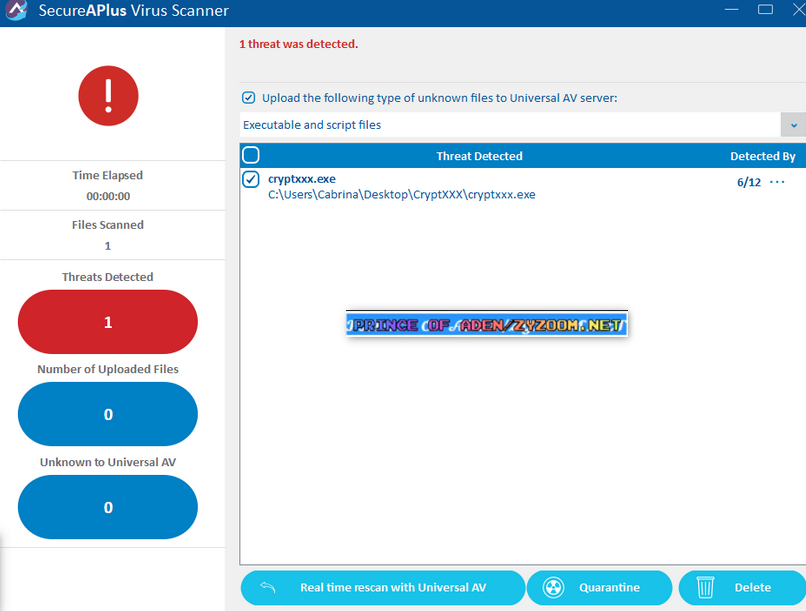Click the rescan arrow icon
The height and width of the screenshot is (611, 806).
point(268,587)
